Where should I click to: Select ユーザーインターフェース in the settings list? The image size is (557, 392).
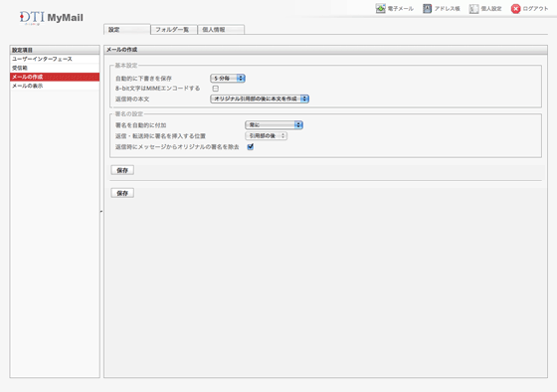point(55,59)
